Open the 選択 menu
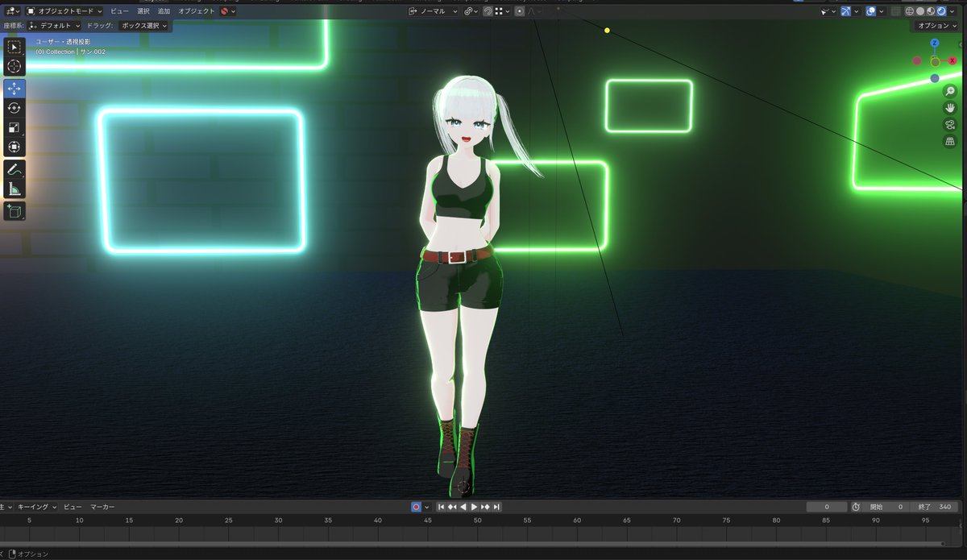The image size is (967, 560). pyautogui.click(x=143, y=11)
